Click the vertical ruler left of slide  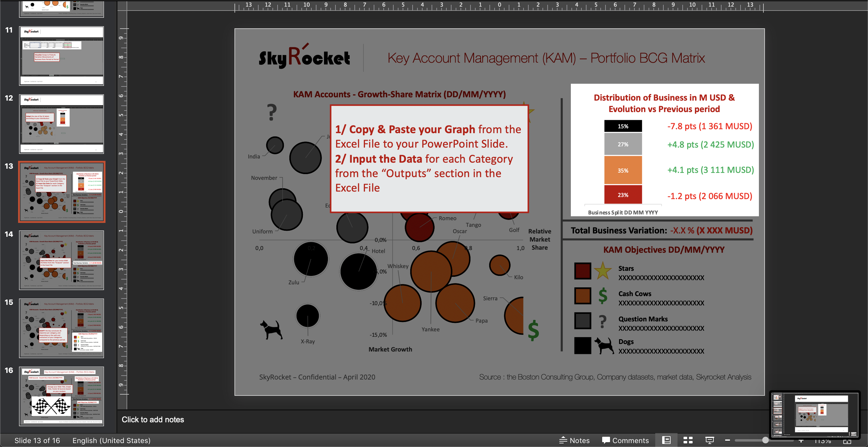(122, 211)
